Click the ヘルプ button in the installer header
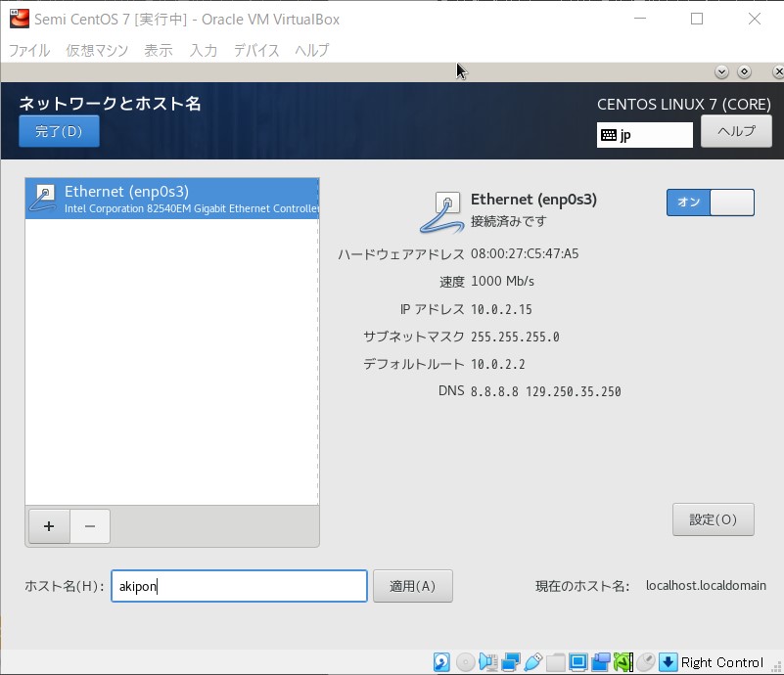Screen dimensions: 784x675 (x=736, y=131)
